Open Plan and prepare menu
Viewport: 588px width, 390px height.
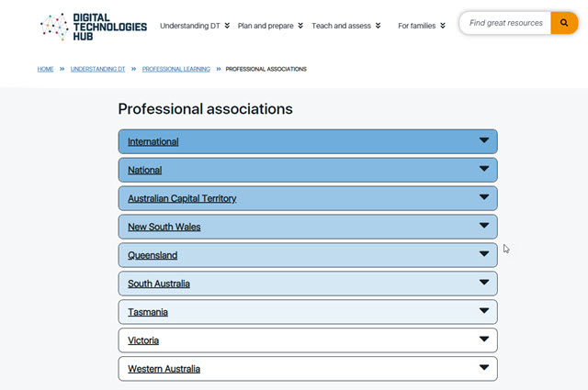[x=270, y=27]
